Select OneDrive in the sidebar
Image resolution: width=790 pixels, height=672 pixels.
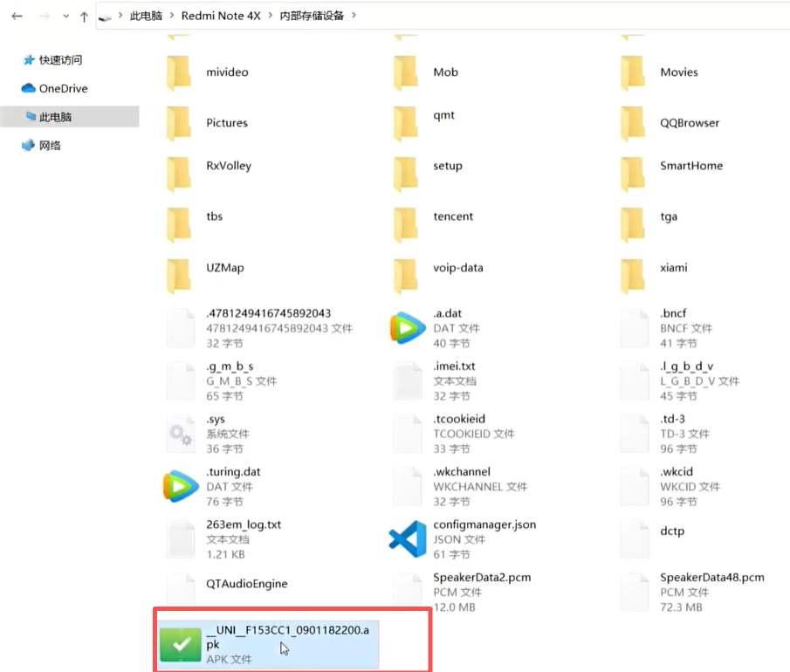[x=54, y=88]
